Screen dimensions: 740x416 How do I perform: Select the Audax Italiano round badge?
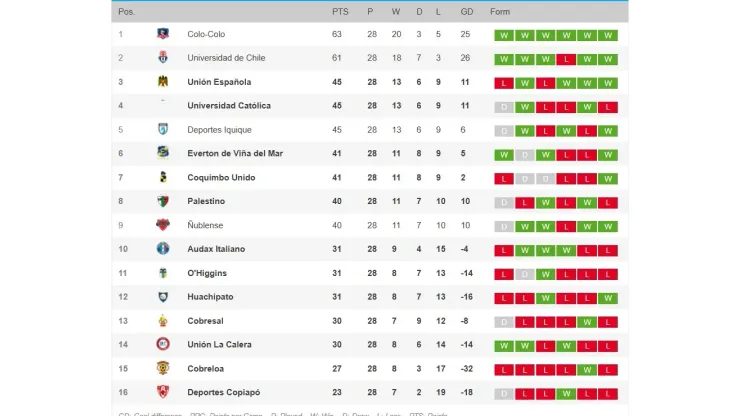(x=163, y=248)
